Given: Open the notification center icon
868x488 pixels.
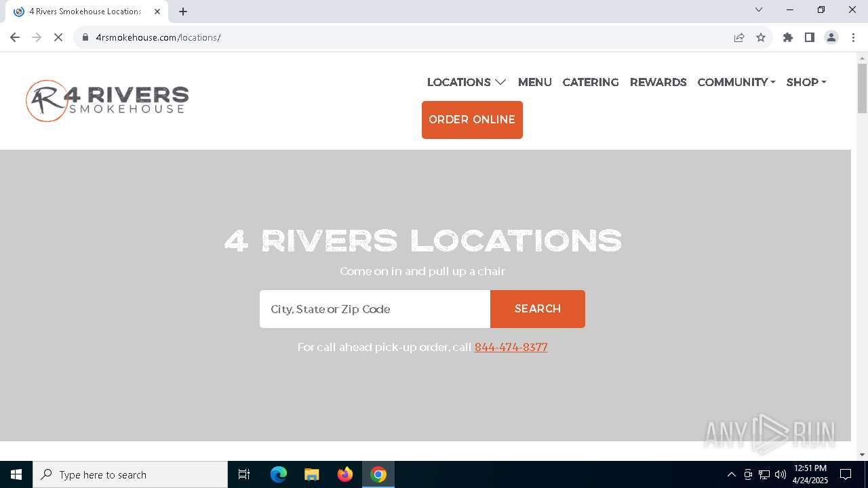Looking at the screenshot, I should pyautogui.click(x=846, y=474).
